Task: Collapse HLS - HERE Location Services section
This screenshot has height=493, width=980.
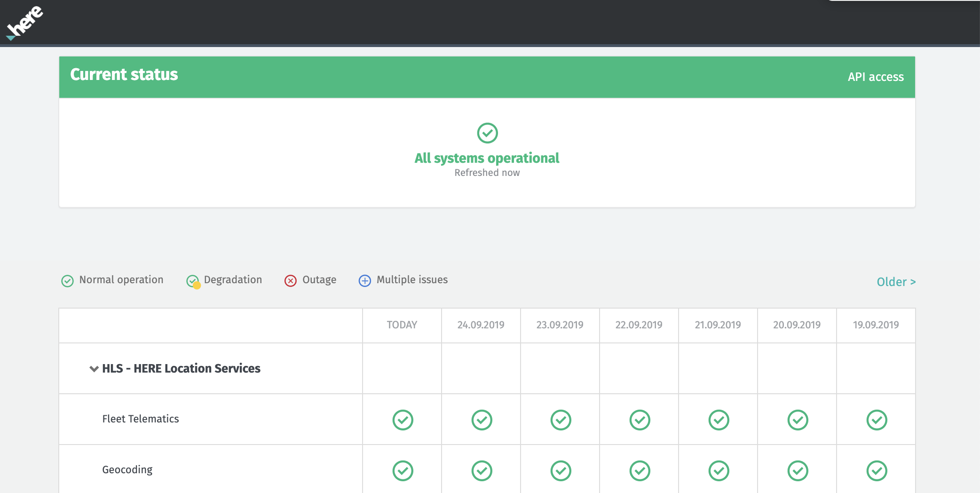Action: [94, 369]
